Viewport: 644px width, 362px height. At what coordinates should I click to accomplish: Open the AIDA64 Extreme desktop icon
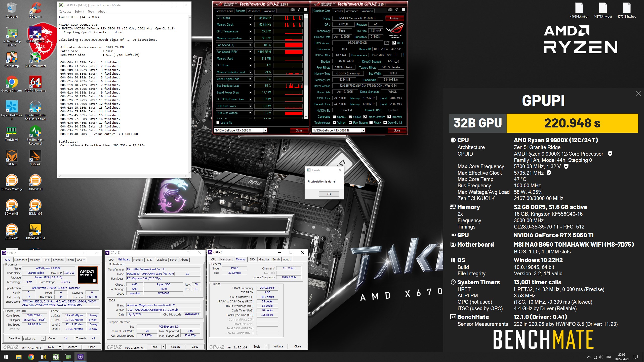[35, 84]
